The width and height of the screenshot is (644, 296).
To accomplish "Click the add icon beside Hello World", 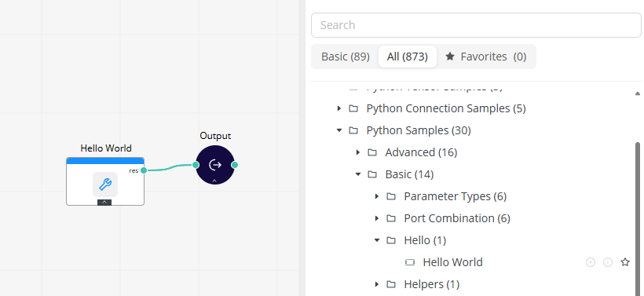I will coord(590,262).
